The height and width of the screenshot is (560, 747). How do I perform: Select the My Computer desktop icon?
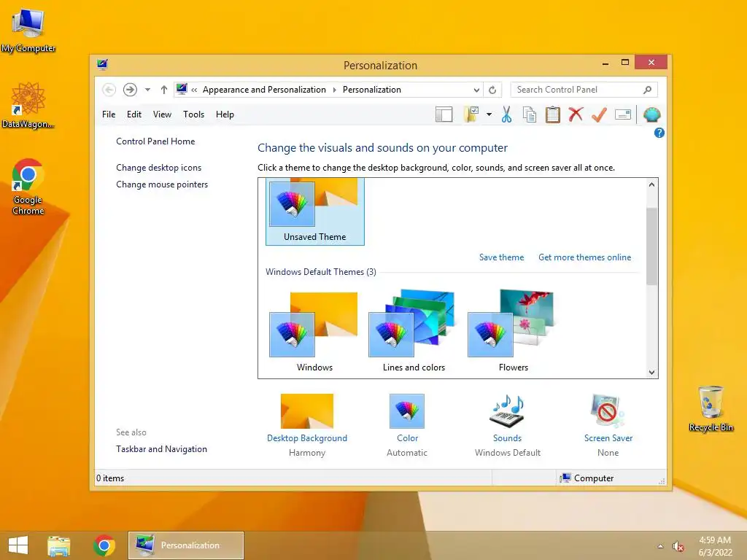pos(28,31)
